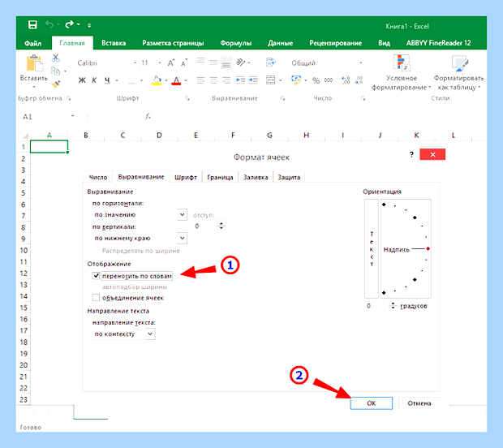Click the Undo arrow icon
Screen dimensions: 503x448
point(49,24)
